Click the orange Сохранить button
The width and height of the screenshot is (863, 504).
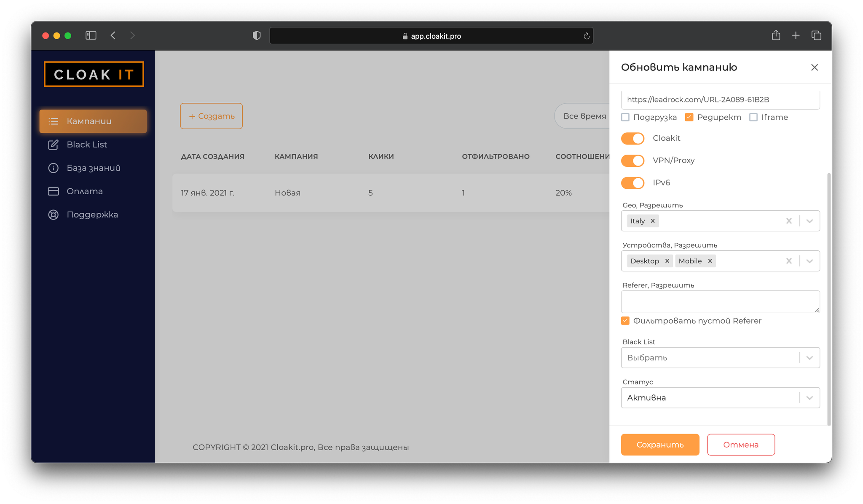660,445
